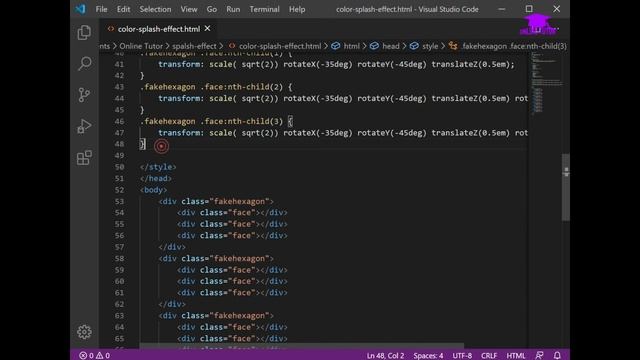Open the Terminal menu
The height and width of the screenshot is (360, 640).
point(264,9)
